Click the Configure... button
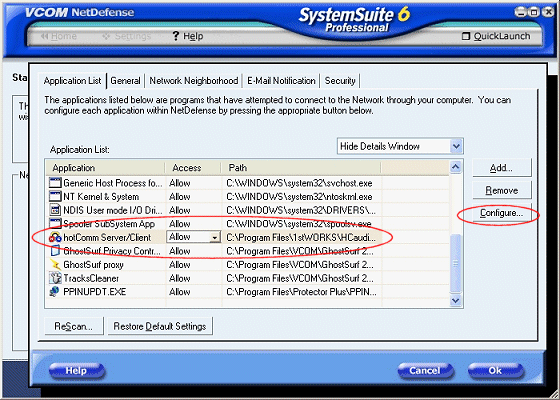The image size is (560, 400). coord(502,213)
